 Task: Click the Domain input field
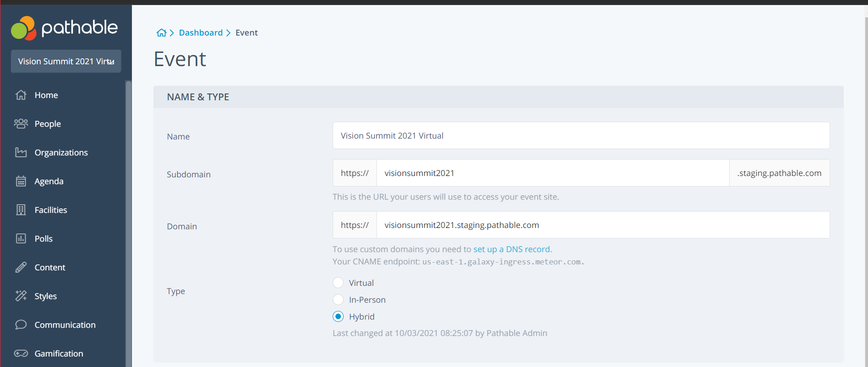pyautogui.click(x=603, y=225)
